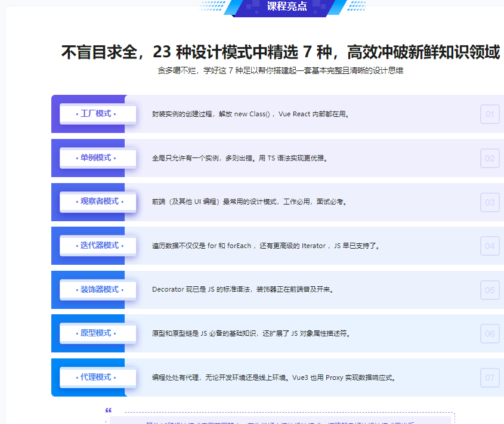Image resolution: width=504 pixels, height=424 pixels.
Task: Click the 06 number badge
Action: [x=490, y=333]
